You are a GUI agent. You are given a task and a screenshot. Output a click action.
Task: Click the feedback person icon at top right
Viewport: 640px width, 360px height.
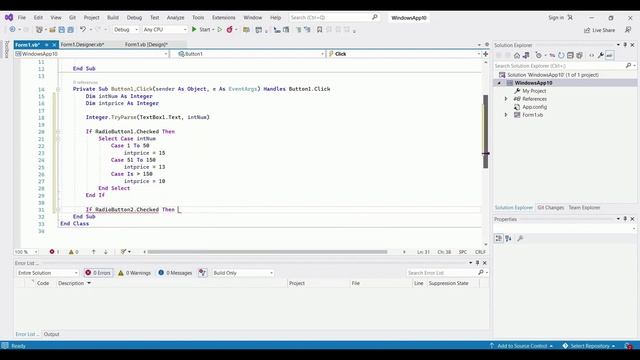(x=628, y=30)
